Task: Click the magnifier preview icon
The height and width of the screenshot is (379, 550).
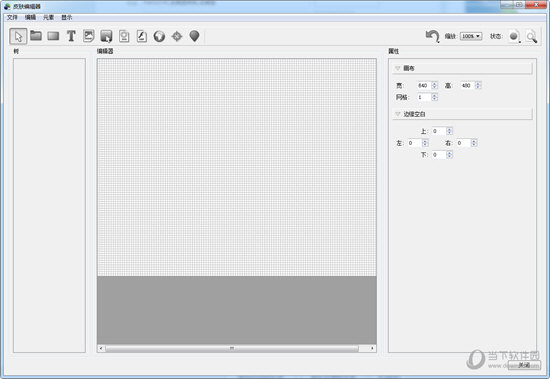Action: (532, 36)
